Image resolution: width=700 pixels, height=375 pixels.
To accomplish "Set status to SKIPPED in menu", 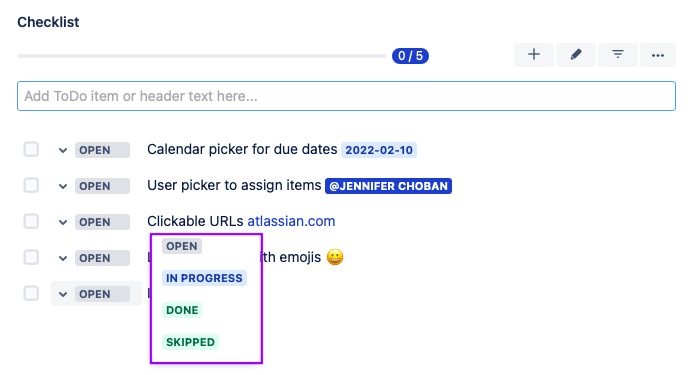I will [x=190, y=342].
